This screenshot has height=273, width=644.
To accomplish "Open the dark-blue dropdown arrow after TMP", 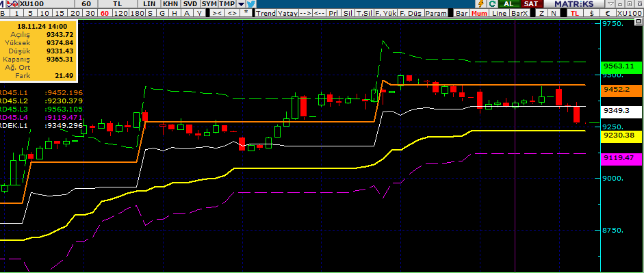I will [241, 3].
